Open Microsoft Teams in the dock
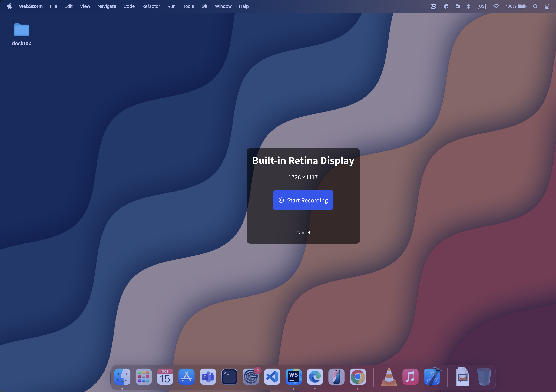The image size is (556, 392). (208, 377)
